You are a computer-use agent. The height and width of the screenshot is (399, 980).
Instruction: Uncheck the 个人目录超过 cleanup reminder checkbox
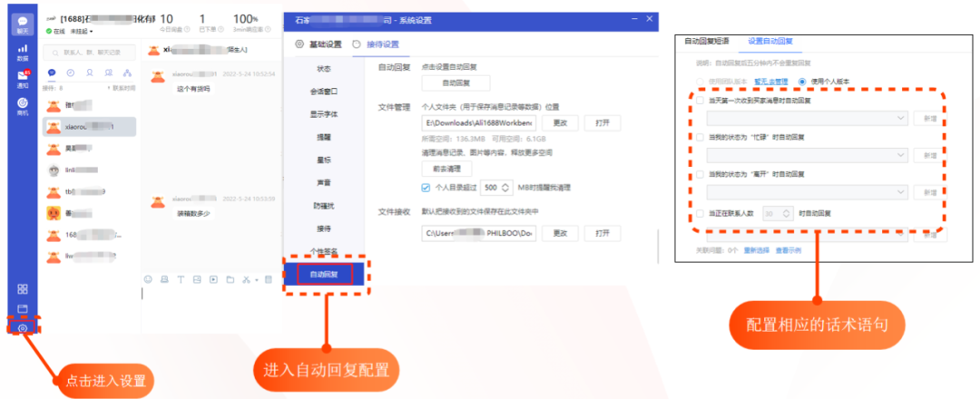(x=426, y=188)
